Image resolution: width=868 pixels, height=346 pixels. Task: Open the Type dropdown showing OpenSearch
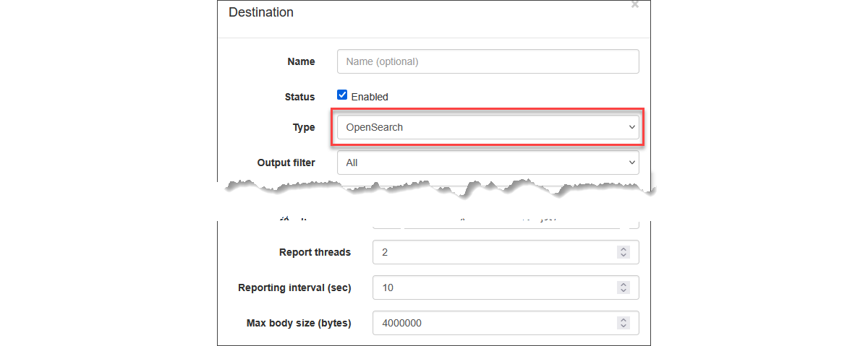(x=488, y=127)
